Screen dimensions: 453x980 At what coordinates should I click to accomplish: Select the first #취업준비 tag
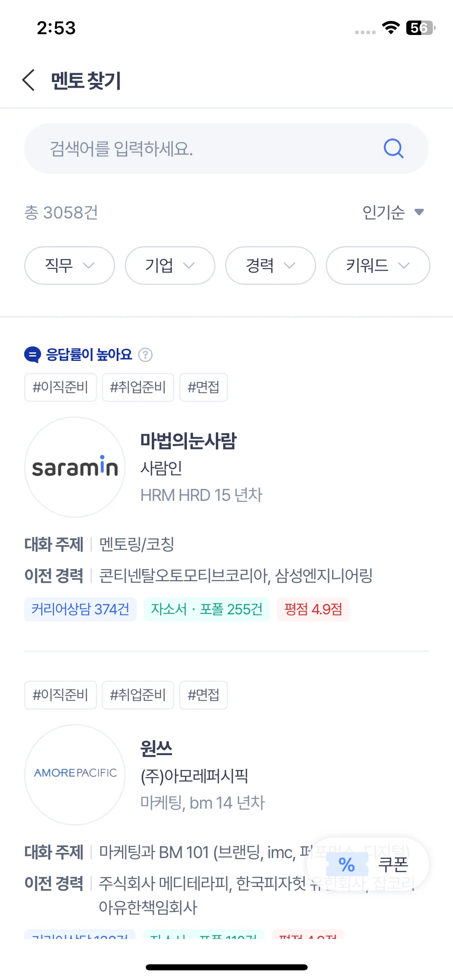coord(138,387)
